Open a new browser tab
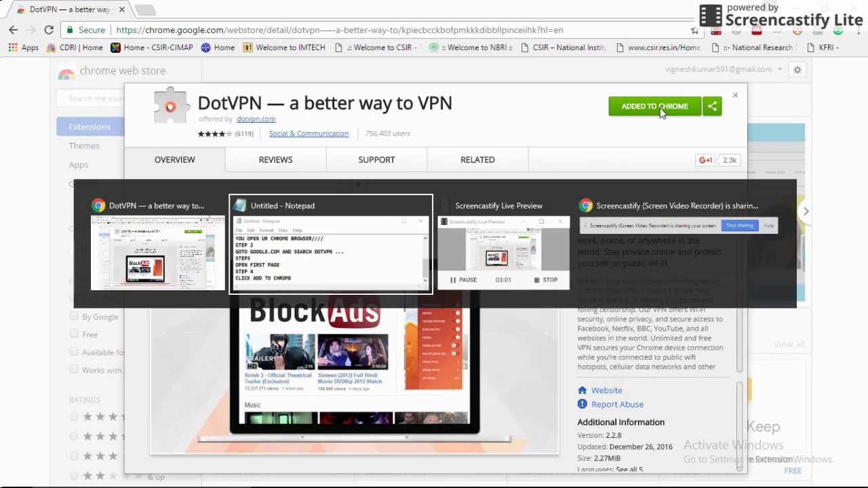This screenshot has height=488, width=868. (145, 10)
